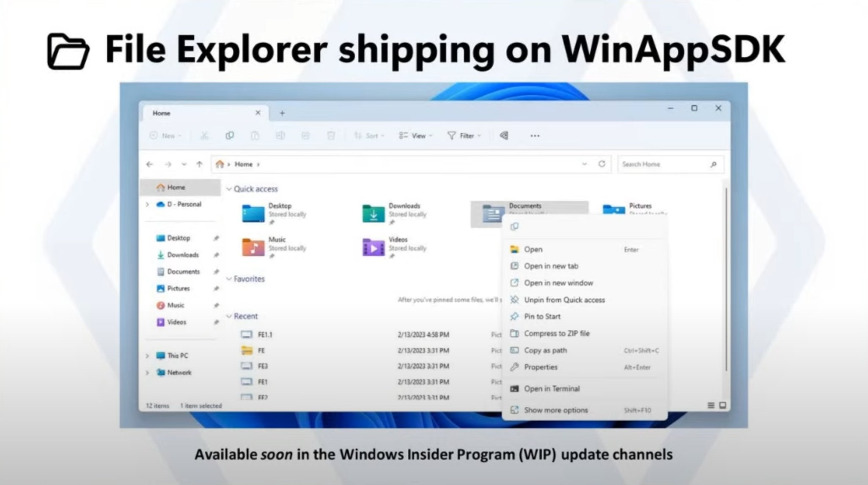Collapse the Favorites section

pyautogui.click(x=229, y=279)
